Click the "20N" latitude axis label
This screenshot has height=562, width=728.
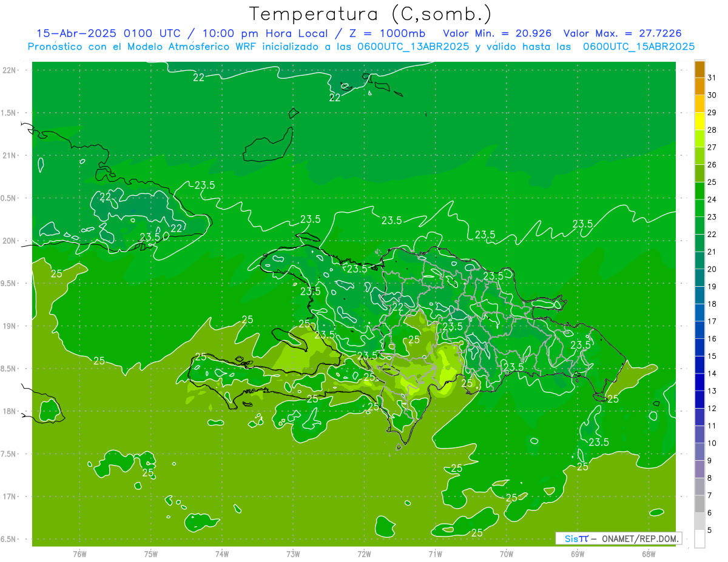pos(10,241)
